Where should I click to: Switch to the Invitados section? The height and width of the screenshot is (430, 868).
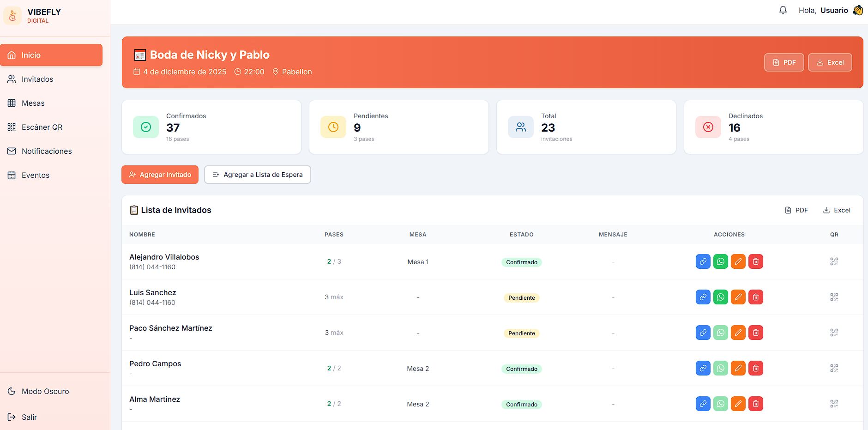pos(37,79)
